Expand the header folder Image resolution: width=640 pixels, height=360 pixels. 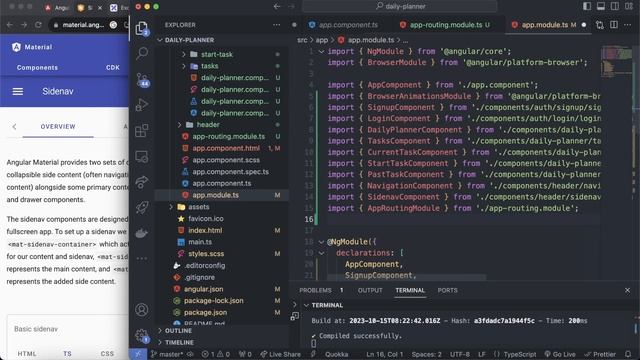tap(180, 124)
